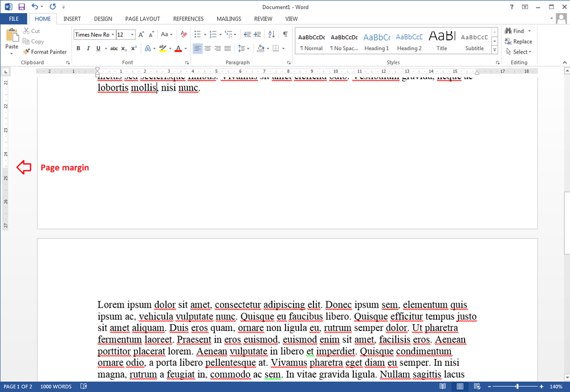
Task: Click the red Font Color swatch
Action: [x=178, y=48]
